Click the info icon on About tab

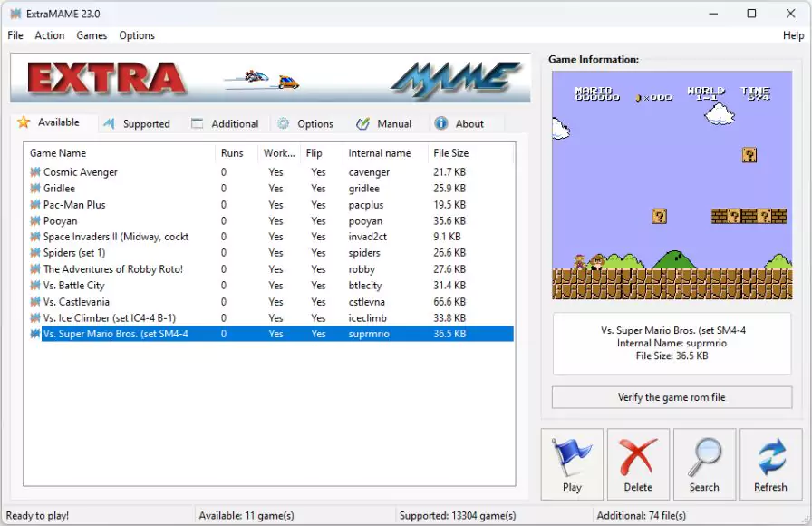click(441, 124)
